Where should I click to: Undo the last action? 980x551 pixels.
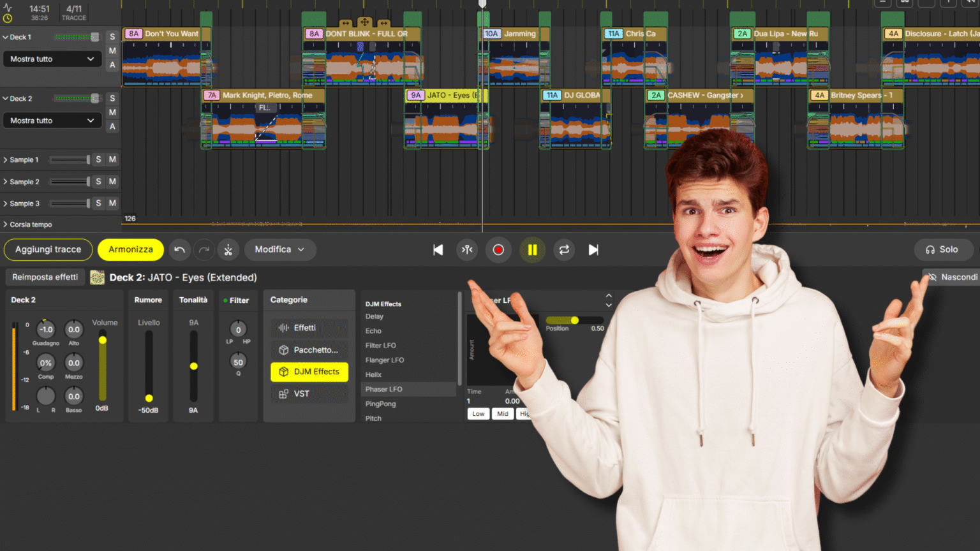pyautogui.click(x=180, y=250)
